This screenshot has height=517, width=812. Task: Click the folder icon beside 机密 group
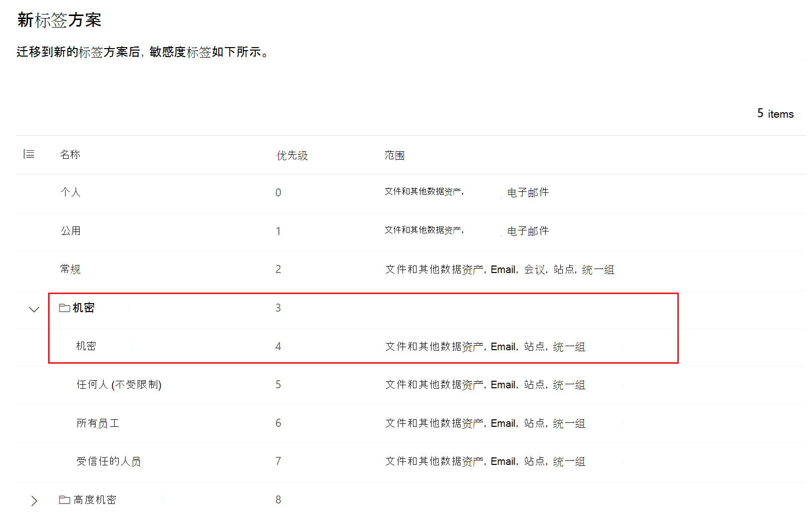click(64, 308)
